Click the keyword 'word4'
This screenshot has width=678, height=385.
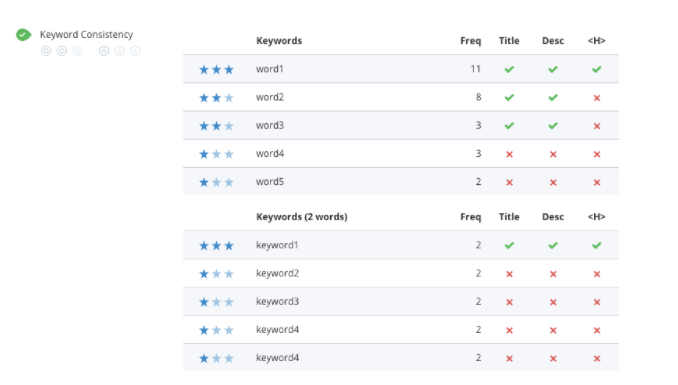(270, 154)
